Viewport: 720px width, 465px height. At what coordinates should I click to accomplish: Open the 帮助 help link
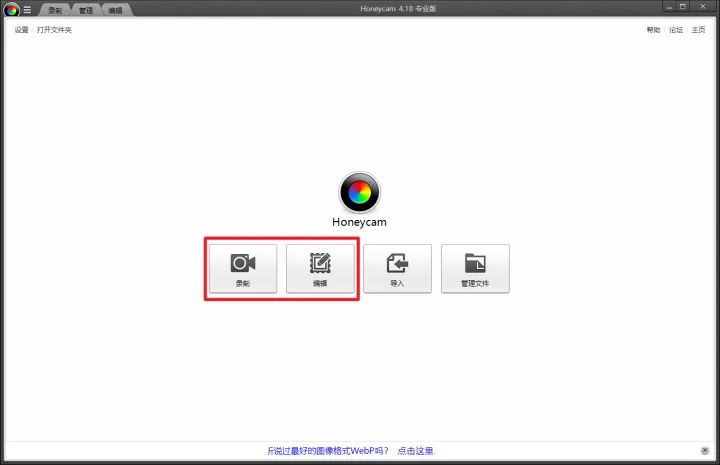[x=653, y=30]
